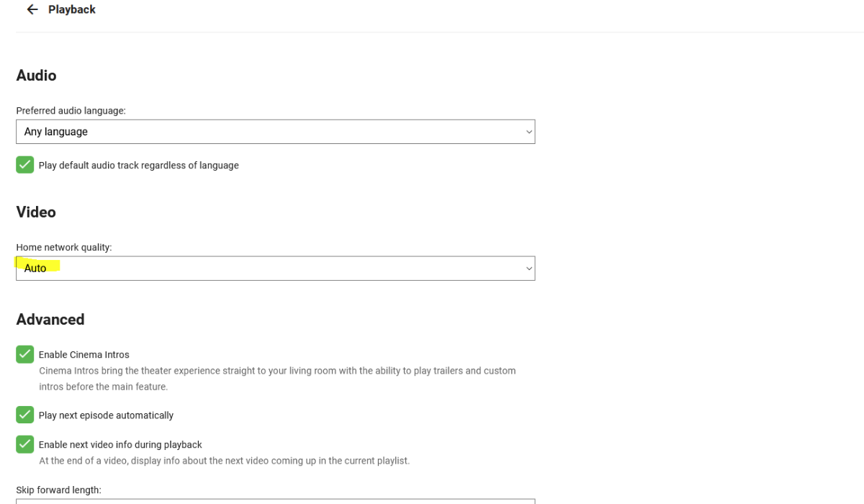This screenshot has width=864, height=504.
Task: Click the 'Preferred audio language:' label
Action: pos(71,111)
